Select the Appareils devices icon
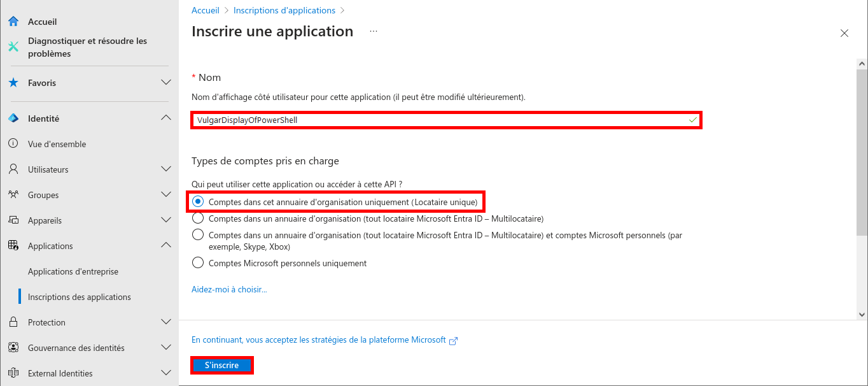This screenshot has height=386, width=868. point(13,220)
